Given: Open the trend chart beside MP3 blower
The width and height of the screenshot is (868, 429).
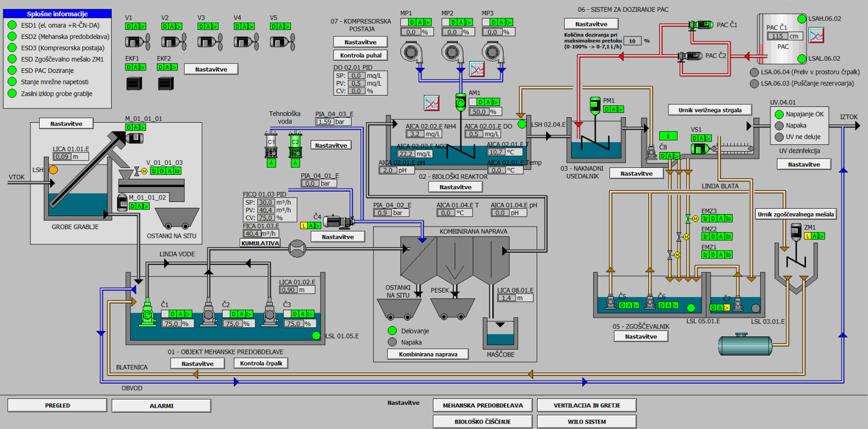Looking at the screenshot, I should click(477, 69).
